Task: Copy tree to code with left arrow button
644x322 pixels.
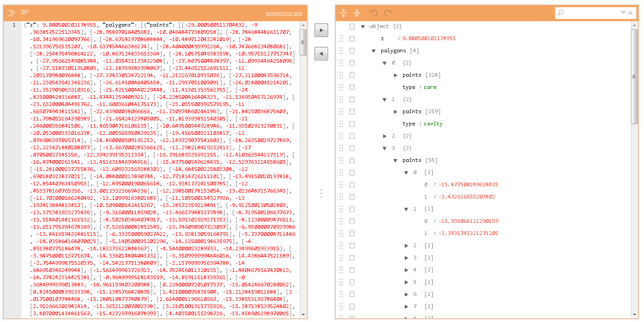Action: (321, 53)
